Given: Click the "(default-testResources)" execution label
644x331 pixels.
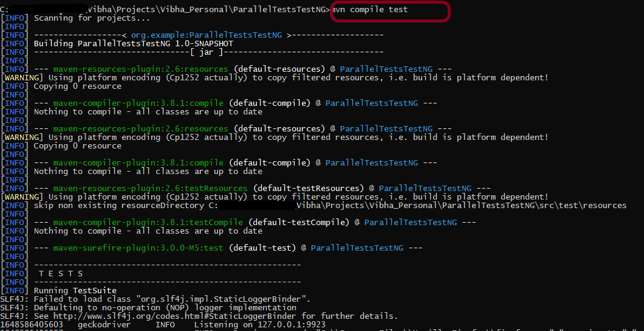Looking at the screenshot, I should (x=308, y=189).
